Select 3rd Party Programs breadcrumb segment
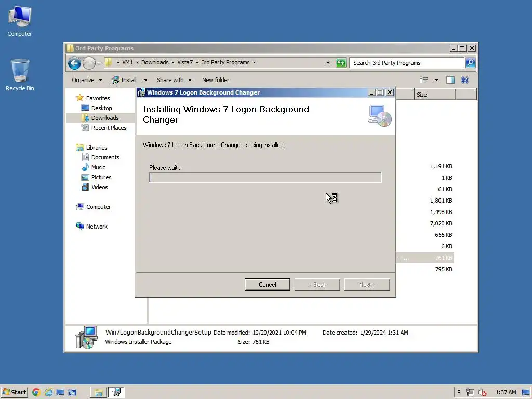This screenshot has width=532, height=399. tap(225, 62)
